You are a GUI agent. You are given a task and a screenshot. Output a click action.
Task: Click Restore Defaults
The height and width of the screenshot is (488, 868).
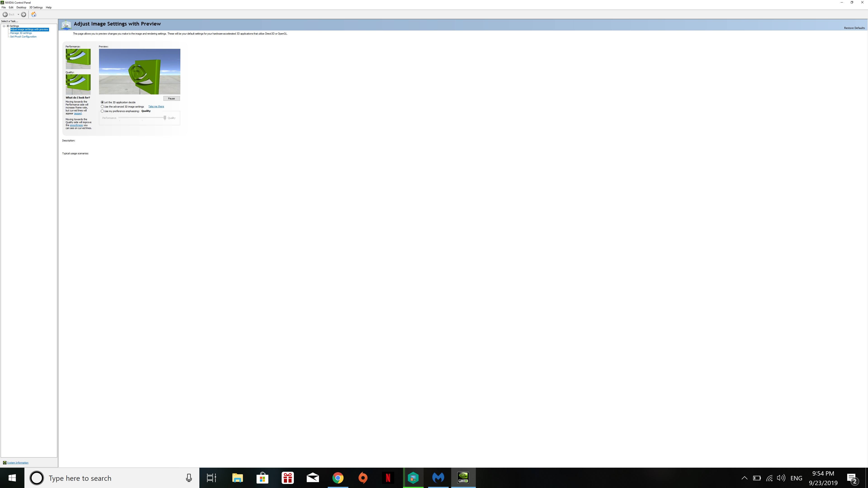(854, 28)
